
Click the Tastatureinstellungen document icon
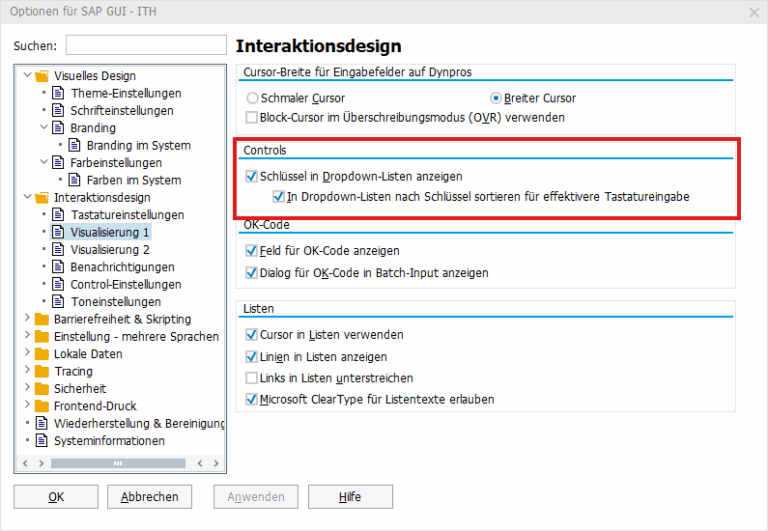point(58,215)
